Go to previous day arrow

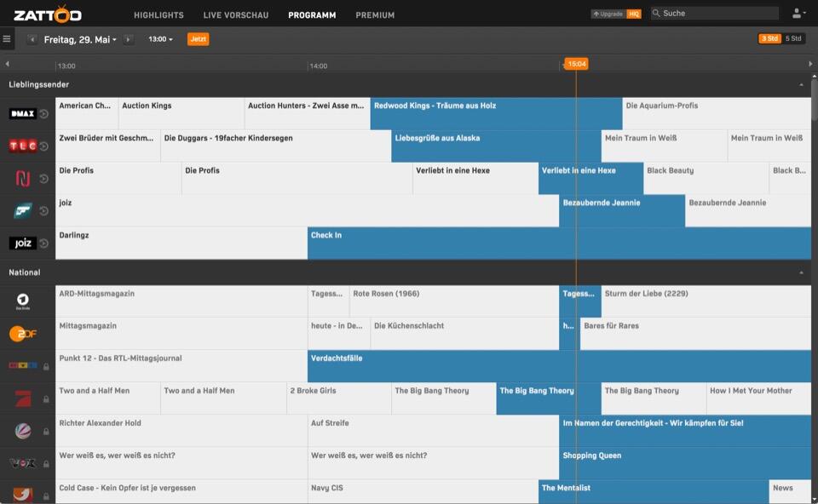click(x=32, y=39)
